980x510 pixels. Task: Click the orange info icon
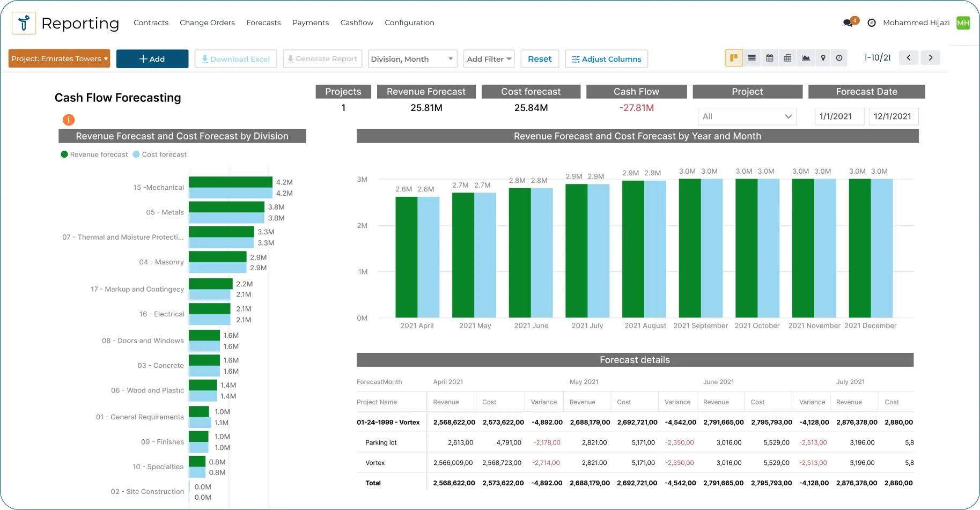(69, 120)
